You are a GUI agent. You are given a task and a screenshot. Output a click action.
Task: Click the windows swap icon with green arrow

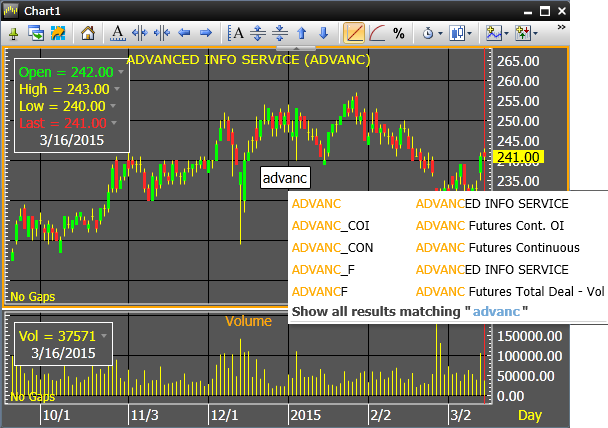tap(36, 33)
